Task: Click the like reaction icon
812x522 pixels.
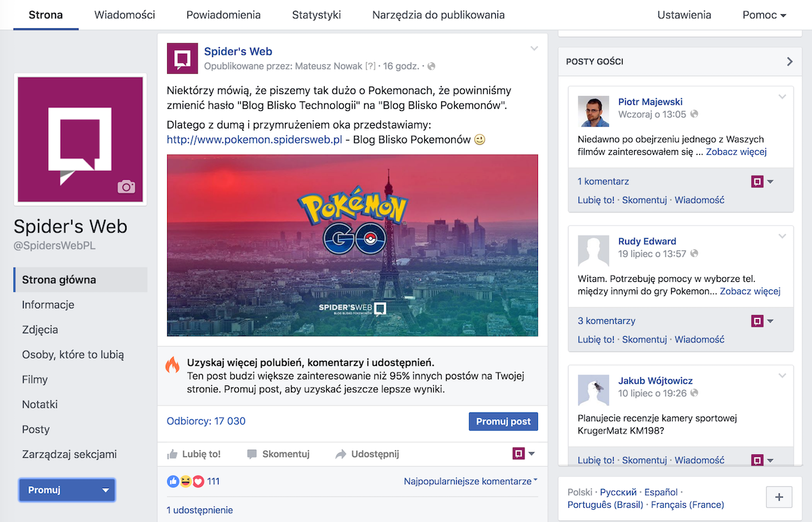Action: 173,481
